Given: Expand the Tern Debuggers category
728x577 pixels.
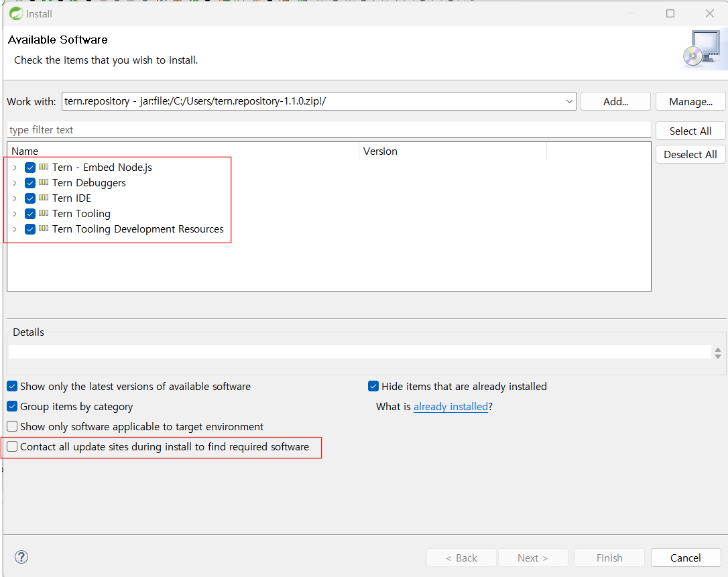Looking at the screenshot, I should coord(15,183).
